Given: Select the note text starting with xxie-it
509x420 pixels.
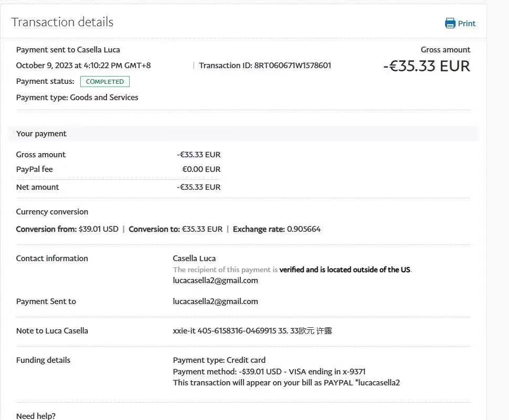Looking at the screenshot, I should [252, 331].
